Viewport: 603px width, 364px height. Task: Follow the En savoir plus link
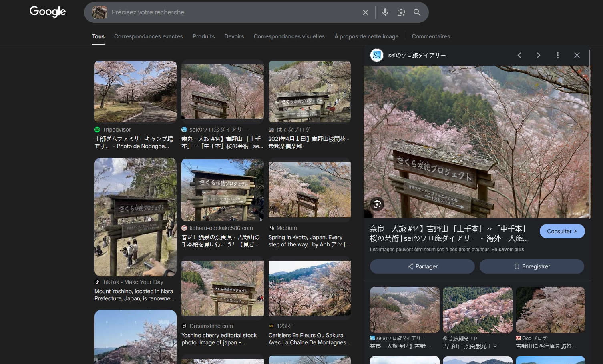tap(507, 250)
